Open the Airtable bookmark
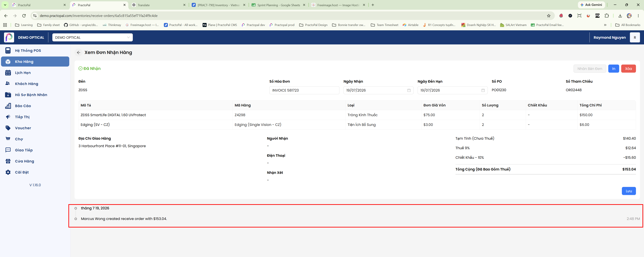Image resolution: width=644 pixels, height=257 pixels. click(410, 25)
